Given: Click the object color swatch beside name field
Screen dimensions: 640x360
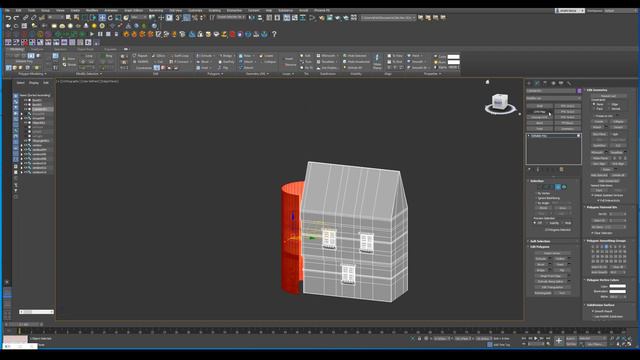Looking at the screenshot, I should [579, 91].
